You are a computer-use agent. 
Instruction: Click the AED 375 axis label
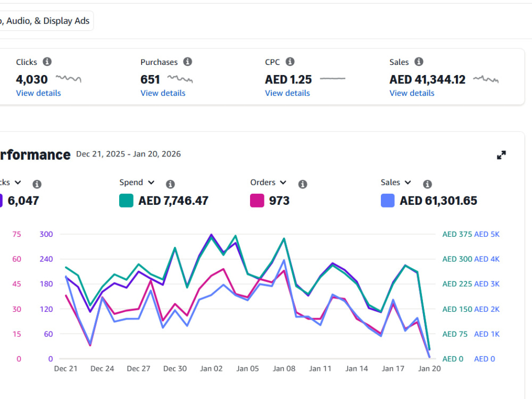point(457,234)
